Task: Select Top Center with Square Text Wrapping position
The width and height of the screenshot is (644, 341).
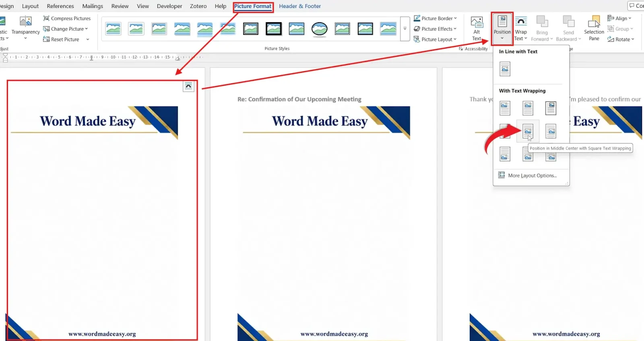Action: [528, 108]
